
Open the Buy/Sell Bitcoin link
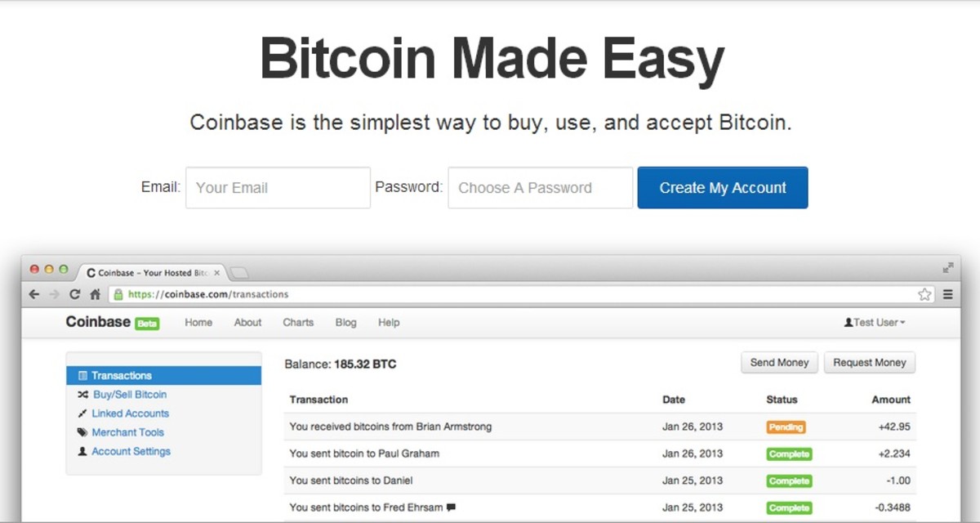[130, 395]
